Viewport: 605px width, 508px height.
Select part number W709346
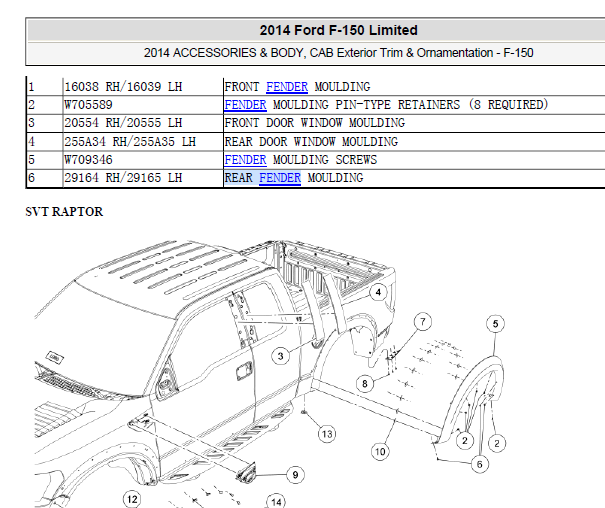point(88,160)
